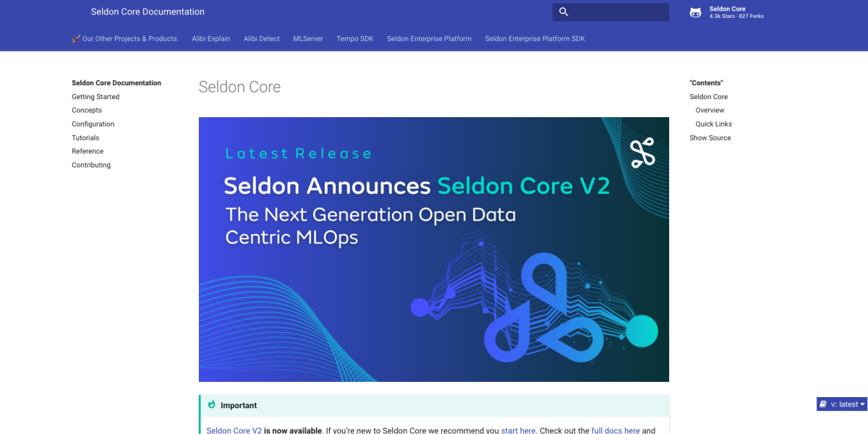Click the book icon in the version selector
The height and width of the screenshot is (434, 868).
822,404
